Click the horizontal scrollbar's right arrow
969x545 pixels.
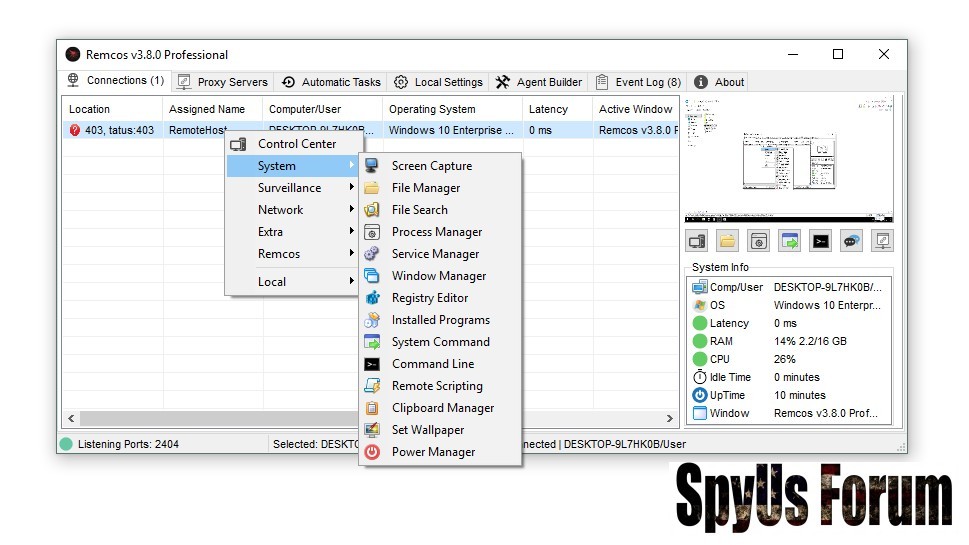coord(670,418)
